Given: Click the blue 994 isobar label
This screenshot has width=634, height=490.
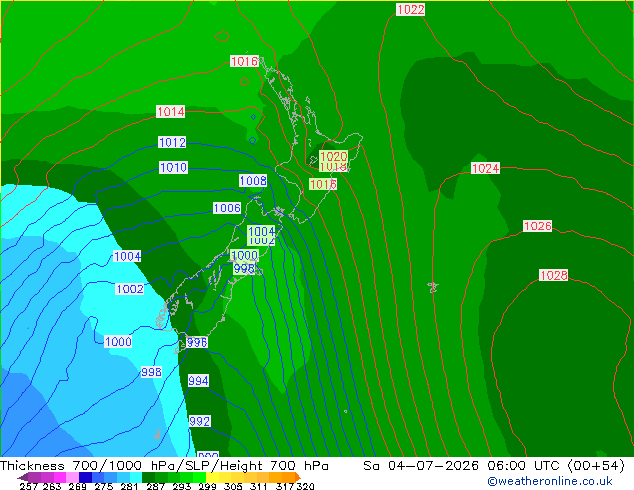Looking at the screenshot, I should pos(198,380).
